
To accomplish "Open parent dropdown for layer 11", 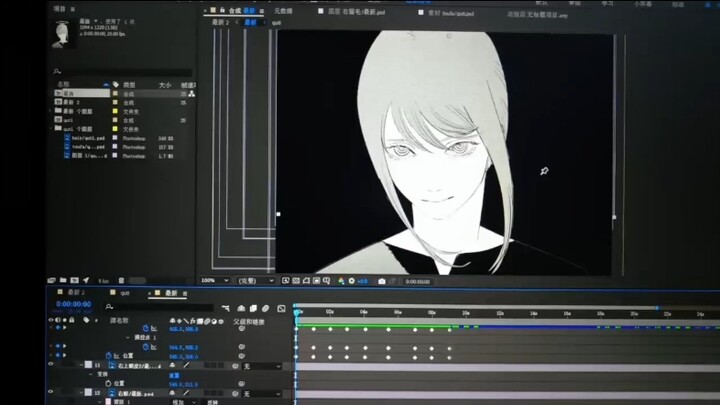I will [x=262, y=366].
